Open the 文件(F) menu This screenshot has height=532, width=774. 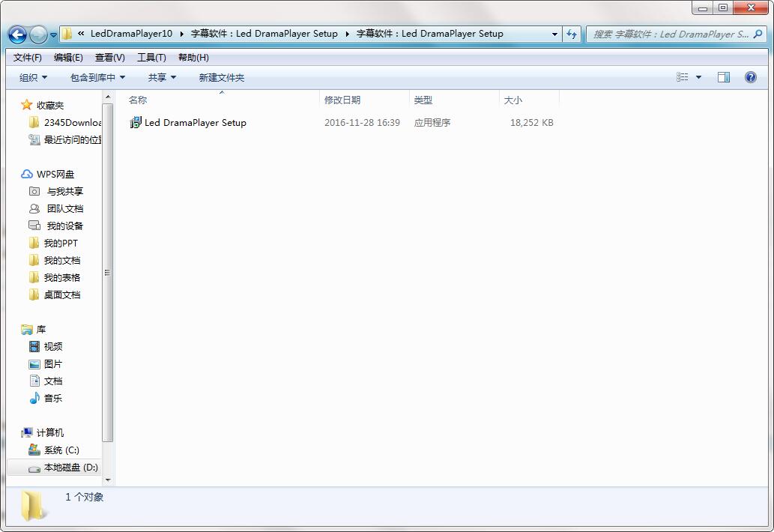click(27, 58)
